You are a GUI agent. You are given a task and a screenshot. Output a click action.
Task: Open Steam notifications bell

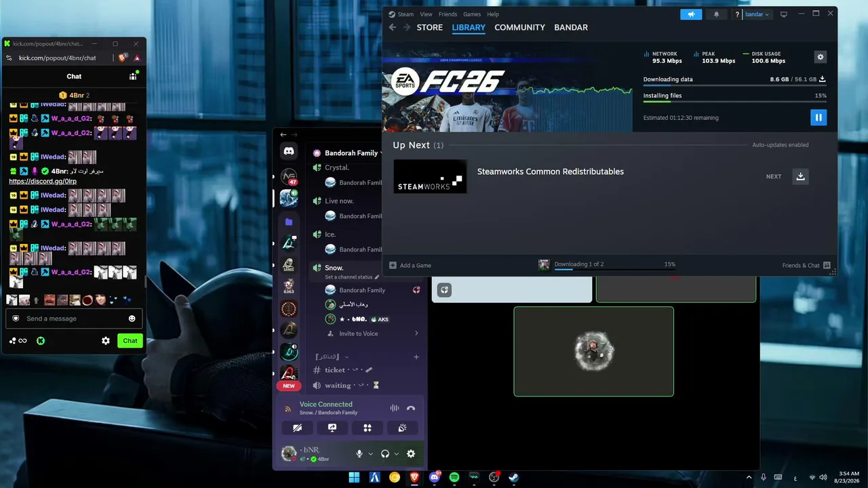click(x=717, y=14)
